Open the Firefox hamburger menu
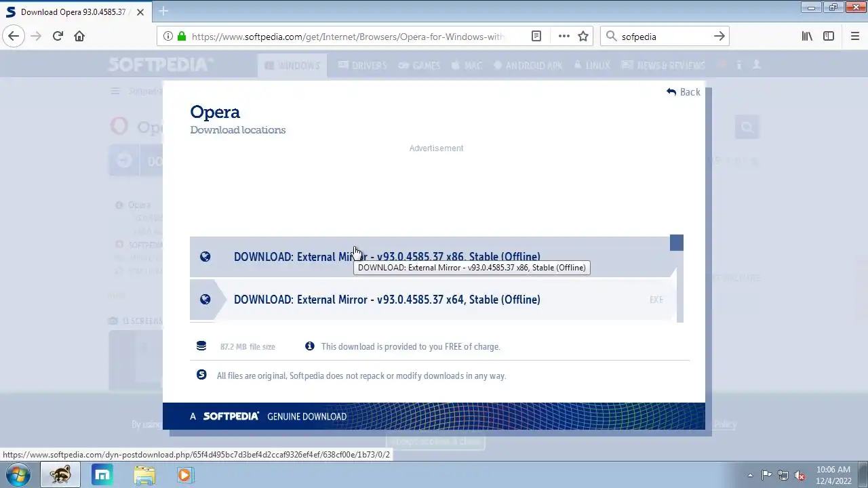The image size is (868, 488). [x=854, y=37]
